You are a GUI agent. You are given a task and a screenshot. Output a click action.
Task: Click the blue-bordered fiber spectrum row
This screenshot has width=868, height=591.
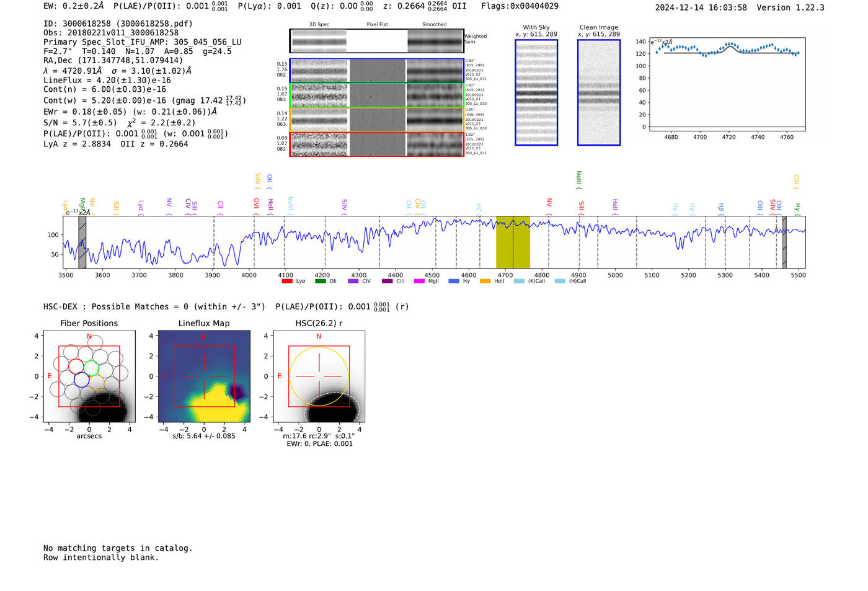click(x=376, y=71)
